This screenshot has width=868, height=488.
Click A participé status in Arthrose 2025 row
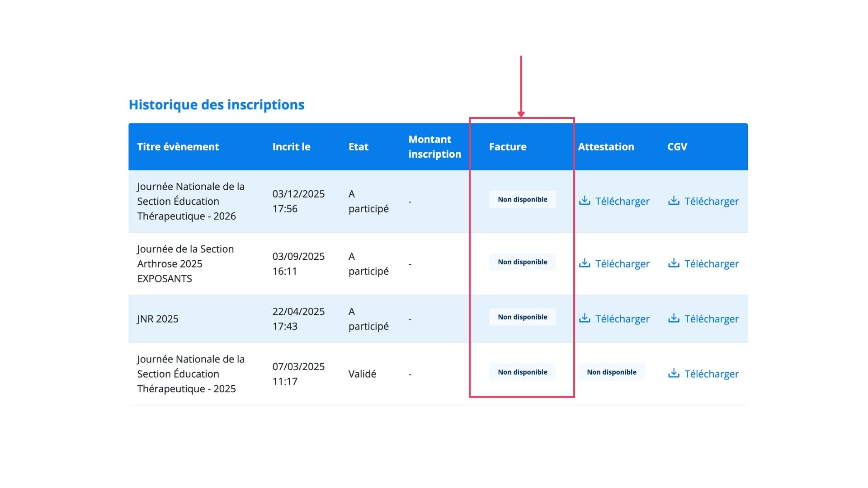(x=368, y=264)
